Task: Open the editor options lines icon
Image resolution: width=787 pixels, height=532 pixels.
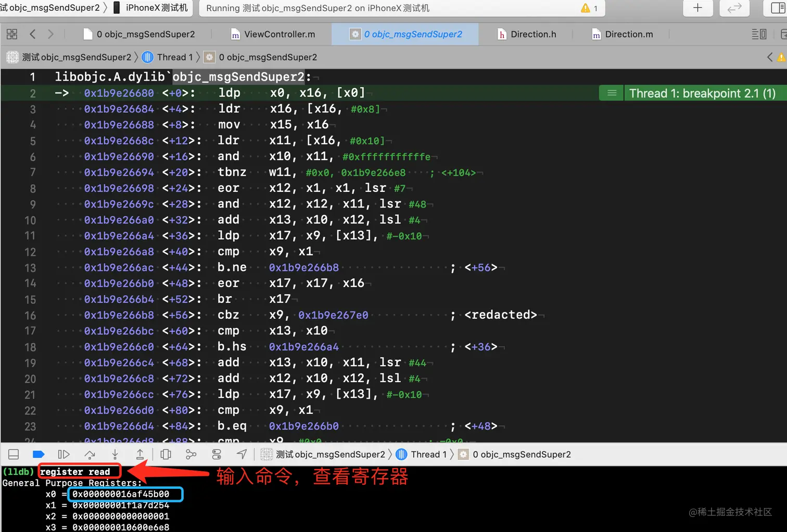Action: pos(759,34)
